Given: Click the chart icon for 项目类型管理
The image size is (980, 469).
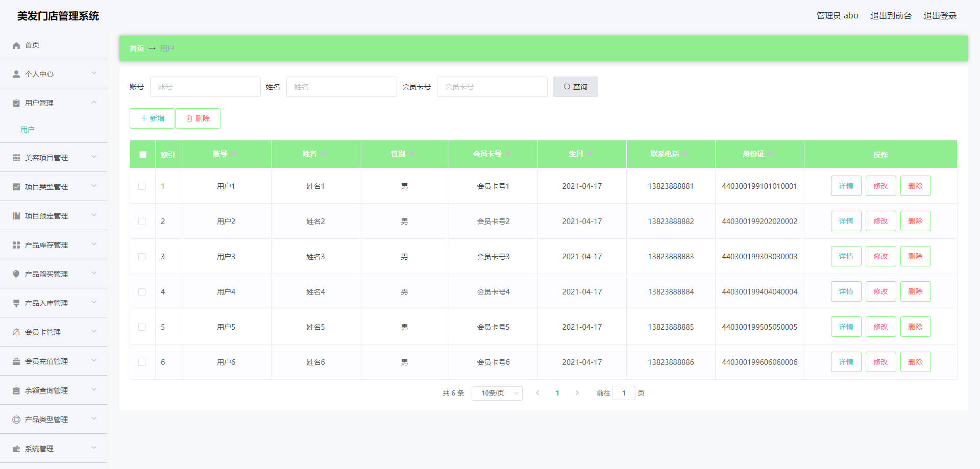Looking at the screenshot, I should tap(16, 187).
